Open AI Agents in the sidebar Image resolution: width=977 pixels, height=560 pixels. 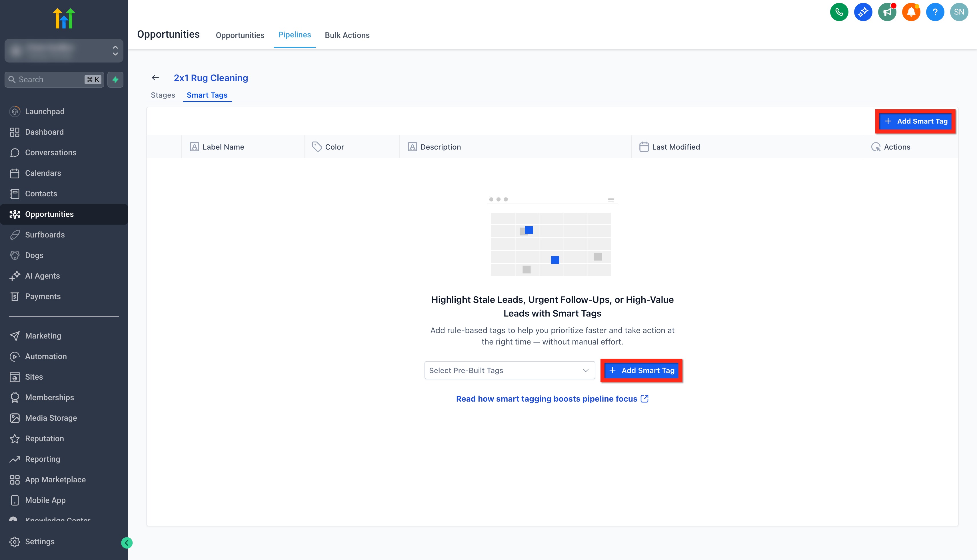[x=42, y=276]
